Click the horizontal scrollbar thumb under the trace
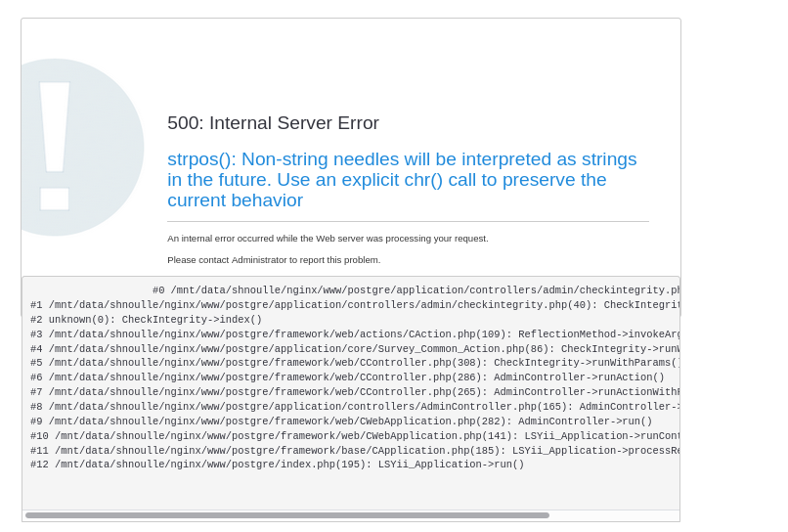This screenshot has width=788, height=532. point(286,515)
